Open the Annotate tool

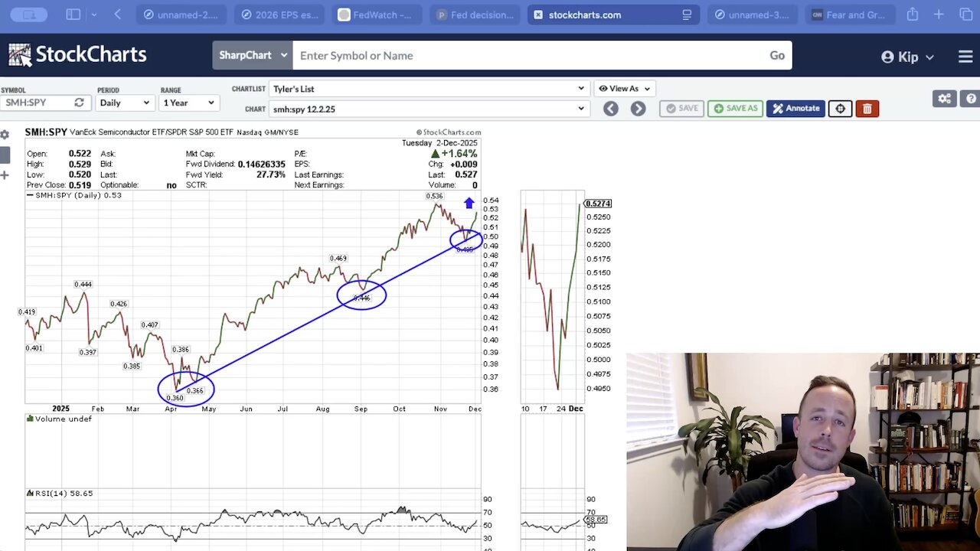(x=795, y=109)
